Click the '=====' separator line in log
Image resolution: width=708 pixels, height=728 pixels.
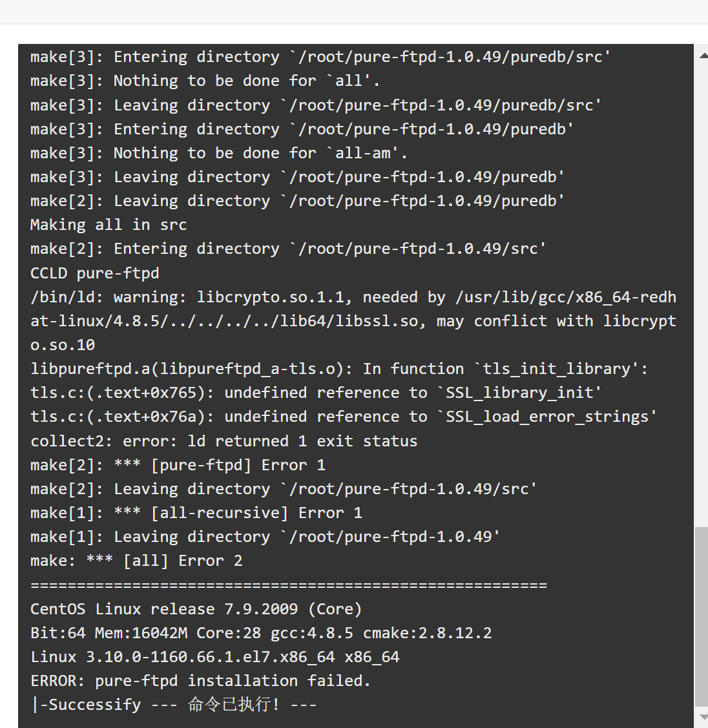pyautogui.click(x=289, y=585)
